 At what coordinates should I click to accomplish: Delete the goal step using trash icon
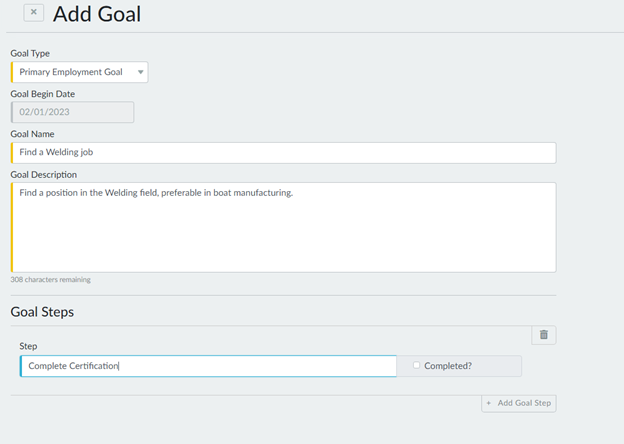(543, 335)
